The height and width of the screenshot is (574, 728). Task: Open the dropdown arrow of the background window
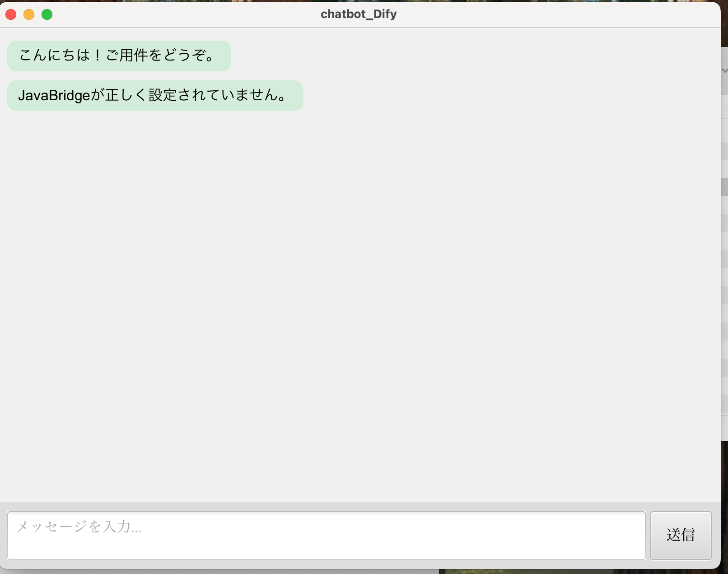pos(723,70)
